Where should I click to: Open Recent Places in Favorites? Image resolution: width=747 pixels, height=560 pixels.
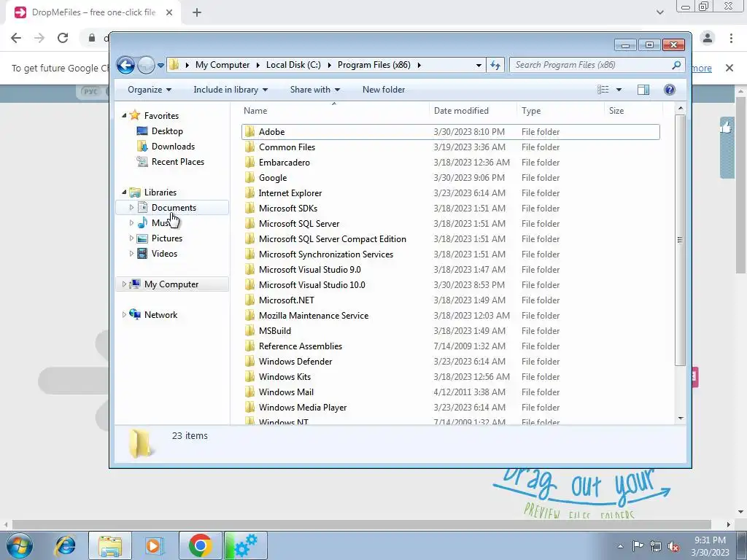coord(178,161)
